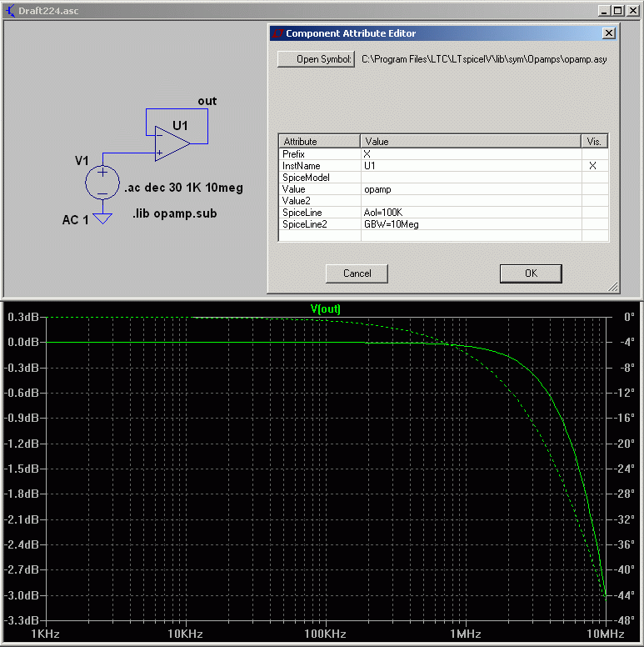Screen dimensions: 644x647
Task: Click the Draft224.asc window title icon
Action: pos(10,10)
